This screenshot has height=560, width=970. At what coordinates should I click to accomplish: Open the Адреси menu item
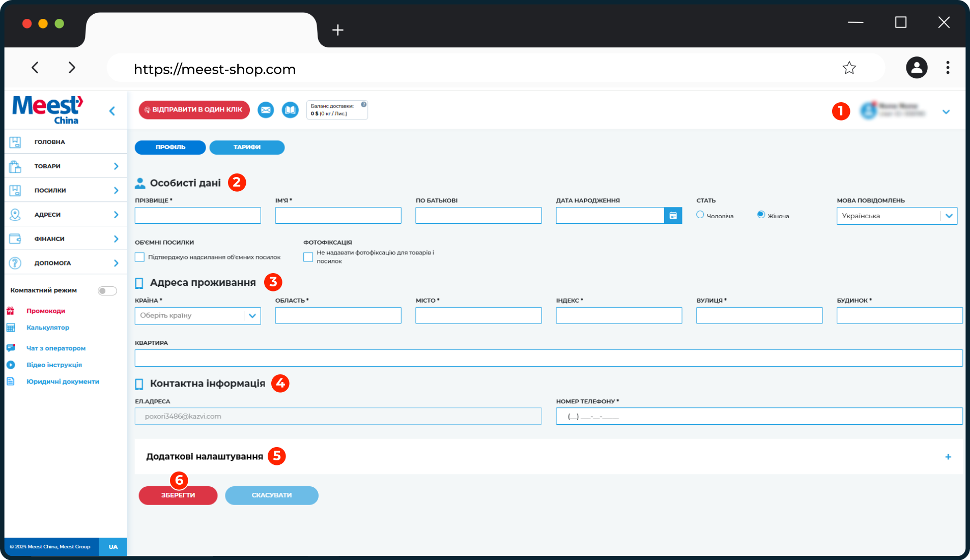(66, 215)
